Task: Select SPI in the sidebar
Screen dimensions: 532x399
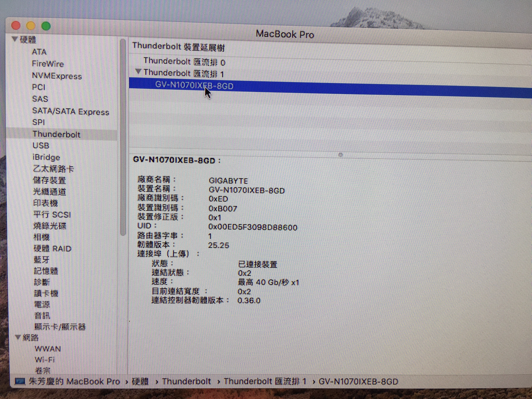Action: tap(39, 122)
